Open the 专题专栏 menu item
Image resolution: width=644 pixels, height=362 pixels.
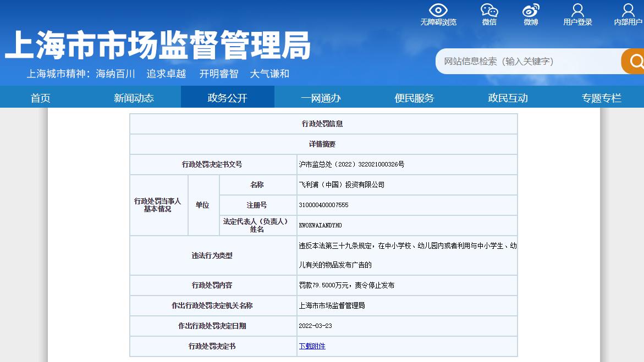601,97
